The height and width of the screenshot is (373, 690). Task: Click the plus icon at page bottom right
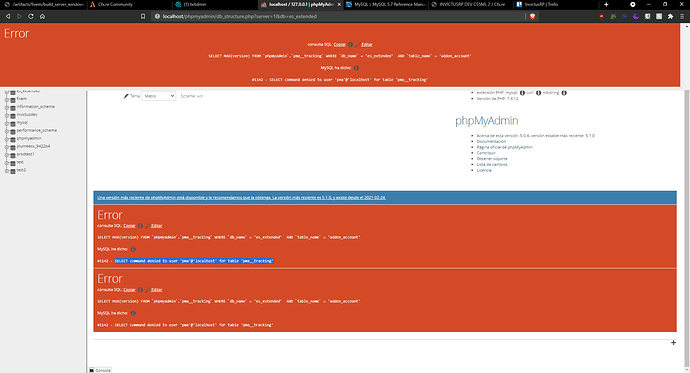pyautogui.click(x=673, y=342)
